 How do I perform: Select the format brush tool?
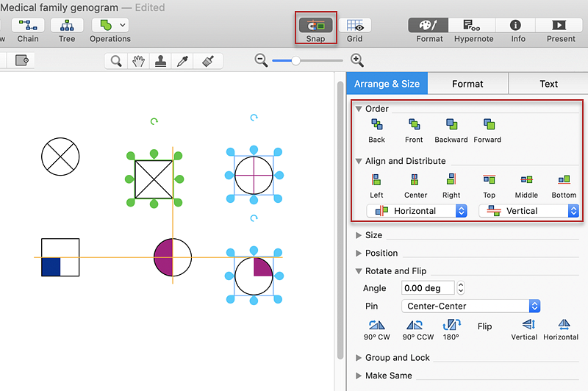[x=208, y=61]
